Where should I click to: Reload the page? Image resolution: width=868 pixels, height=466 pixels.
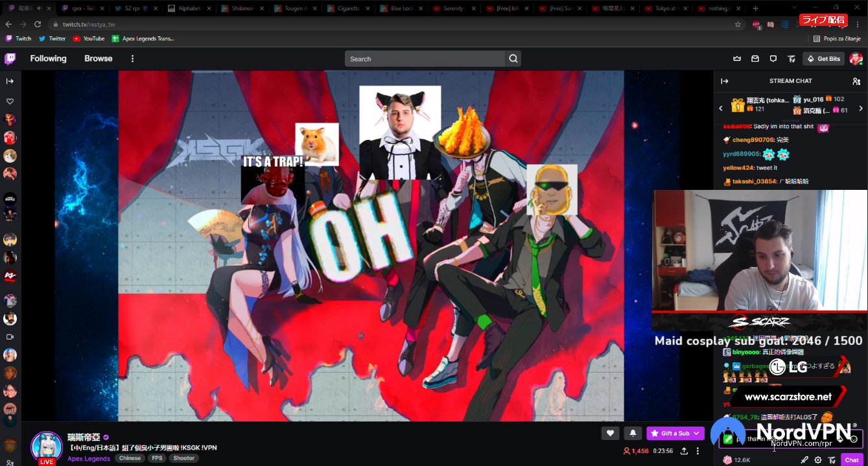pyautogui.click(x=38, y=24)
